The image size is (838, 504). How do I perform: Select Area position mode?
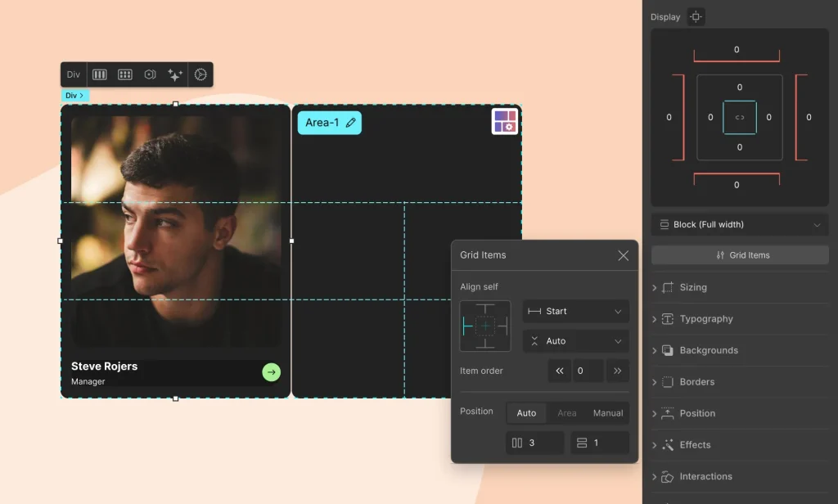(567, 412)
